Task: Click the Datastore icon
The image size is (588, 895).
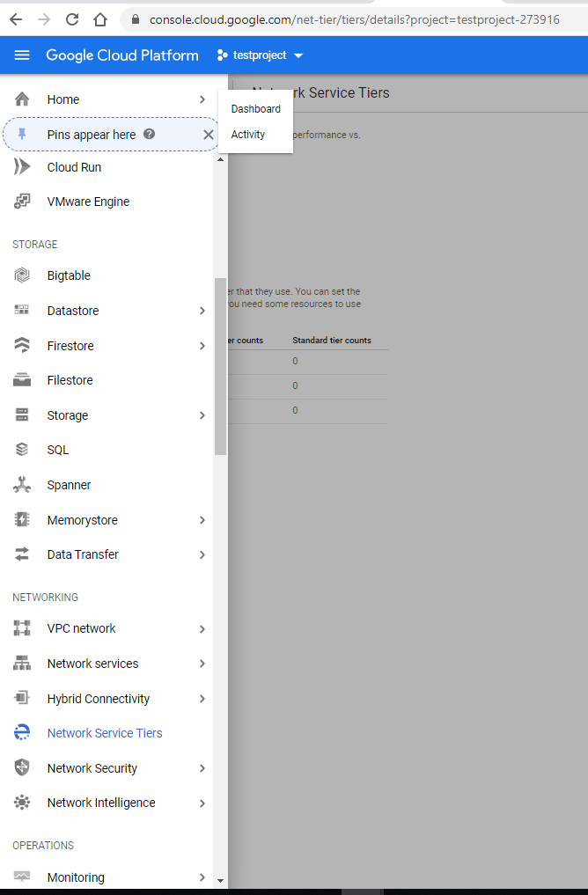Action: [x=22, y=310]
